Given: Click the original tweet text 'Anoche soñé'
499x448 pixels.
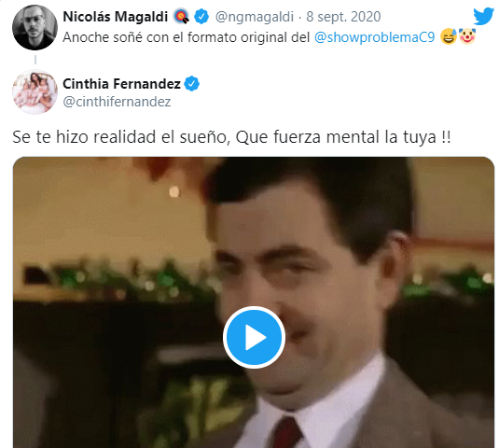Looking at the screenshot, I should click(x=103, y=37).
